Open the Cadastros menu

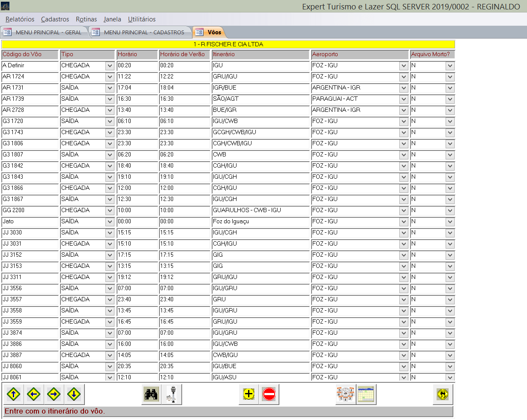[55, 19]
